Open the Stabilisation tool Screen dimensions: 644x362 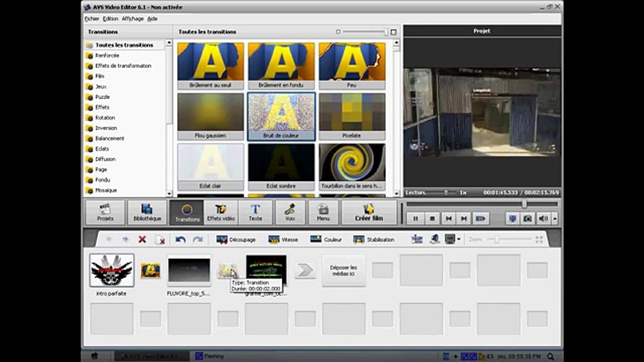tap(374, 240)
